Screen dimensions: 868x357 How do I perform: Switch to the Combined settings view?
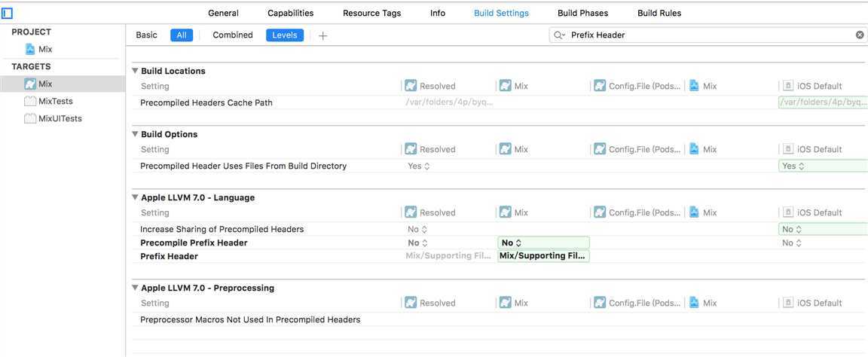click(232, 35)
